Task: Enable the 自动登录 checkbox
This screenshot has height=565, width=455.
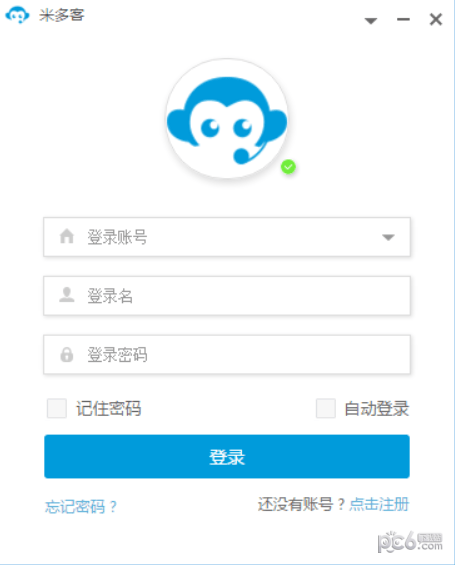Action: 326,408
